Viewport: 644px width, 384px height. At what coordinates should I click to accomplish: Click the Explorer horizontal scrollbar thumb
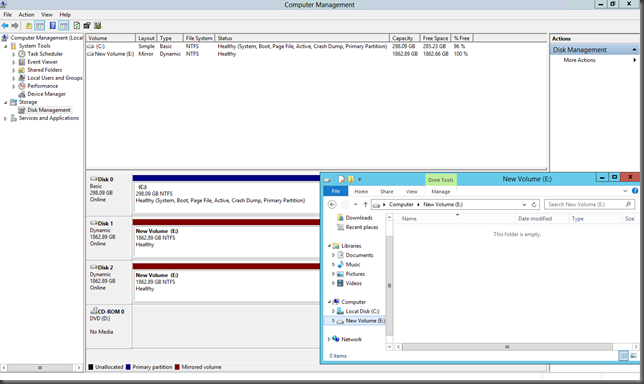(x=507, y=347)
